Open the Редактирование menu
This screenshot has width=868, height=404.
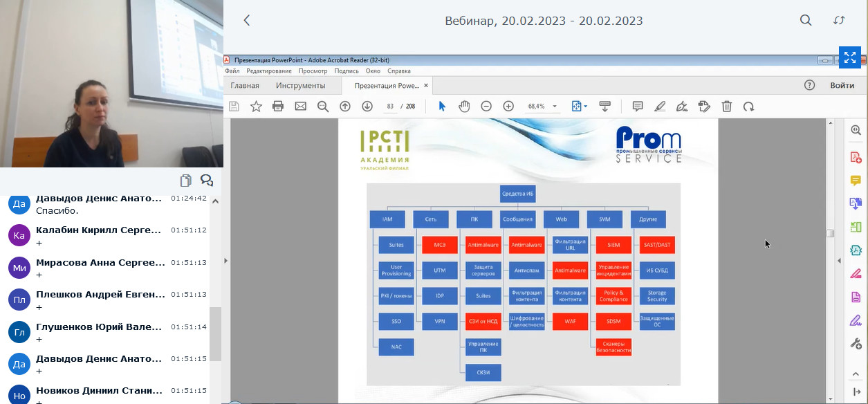click(x=269, y=71)
